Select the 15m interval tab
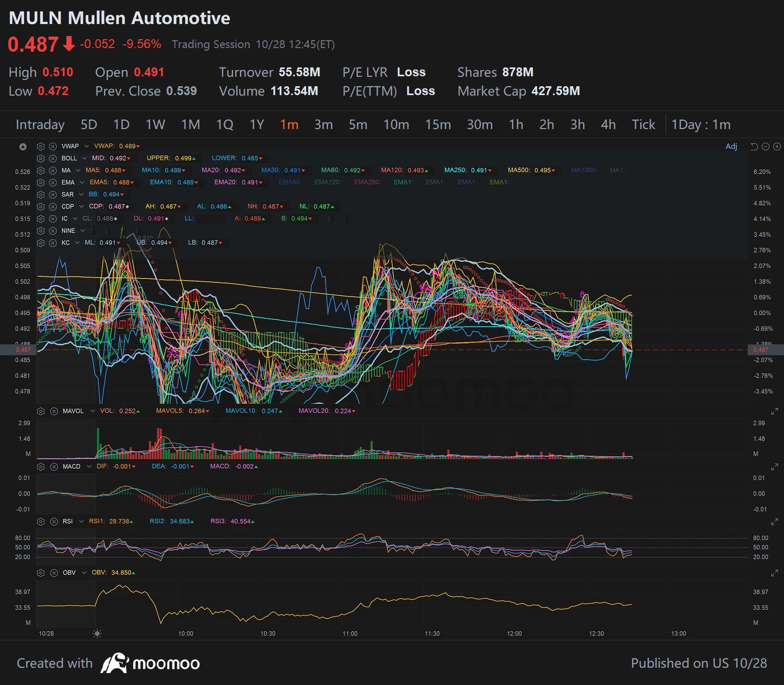Image resolution: width=784 pixels, height=685 pixels. 438,124
